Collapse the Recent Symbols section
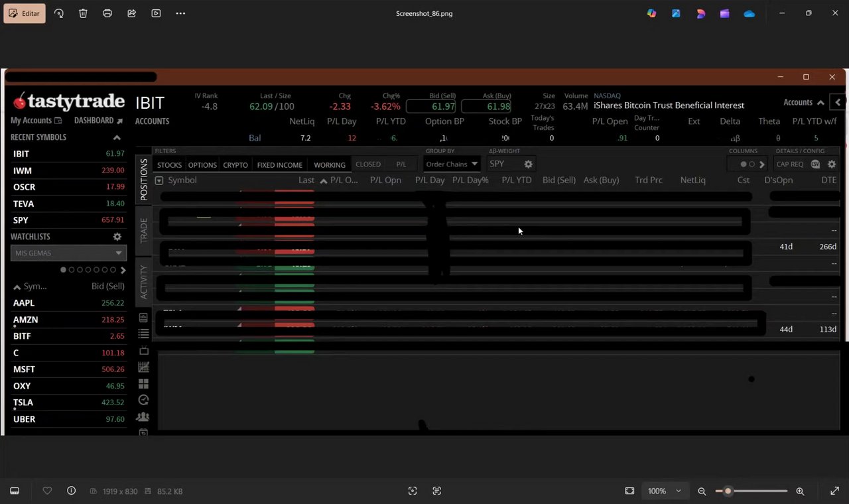This screenshot has width=849, height=504. [117, 137]
